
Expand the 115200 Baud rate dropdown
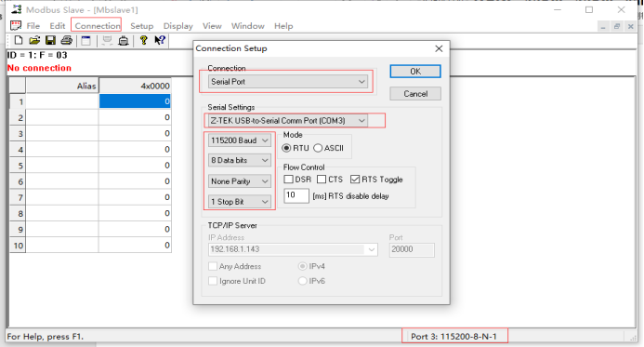pyautogui.click(x=240, y=140)
